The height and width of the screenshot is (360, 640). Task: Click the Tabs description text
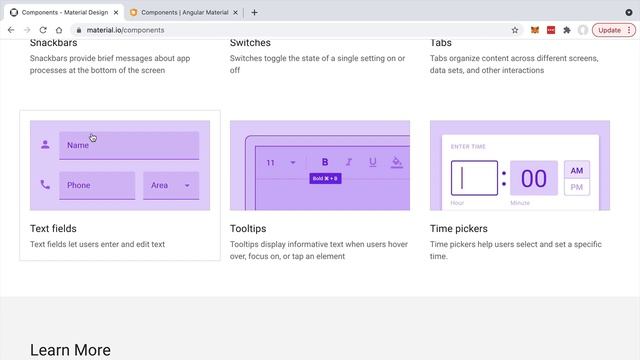[514, 64]
